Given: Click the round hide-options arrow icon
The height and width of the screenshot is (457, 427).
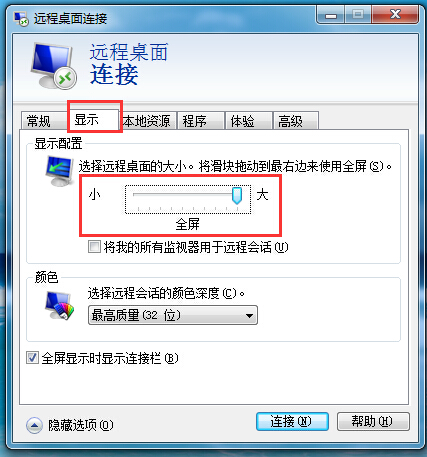Looking at the screenshot, I should tap(34, 425).
